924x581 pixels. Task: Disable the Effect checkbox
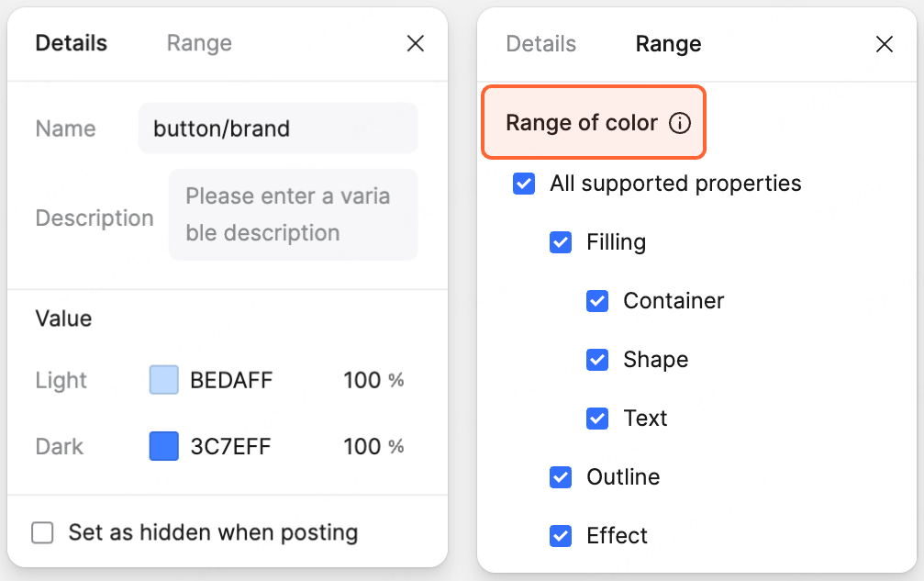(x=561, y=536)
